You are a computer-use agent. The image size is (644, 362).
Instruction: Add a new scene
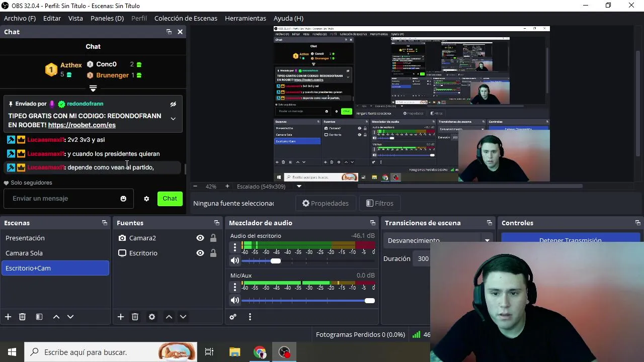point(8,317)
